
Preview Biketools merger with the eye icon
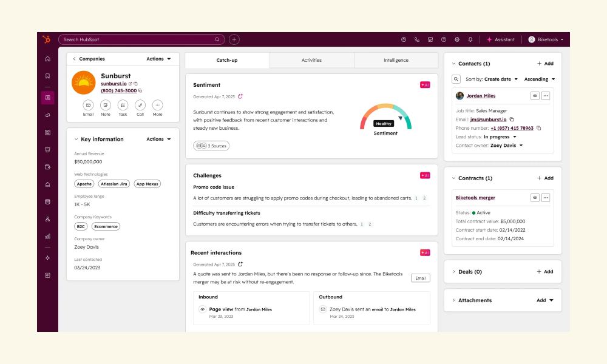point(535,198)
